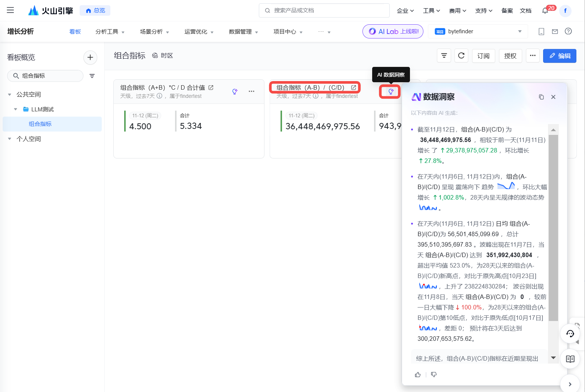Click the floating right-arrow expand button
Viewport: 585px width, 392px height.
coord(570,384)
